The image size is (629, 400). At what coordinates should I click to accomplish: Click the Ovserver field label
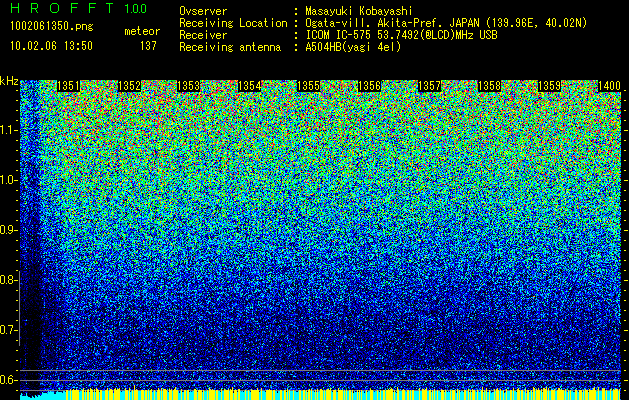[x=203, y=11]
